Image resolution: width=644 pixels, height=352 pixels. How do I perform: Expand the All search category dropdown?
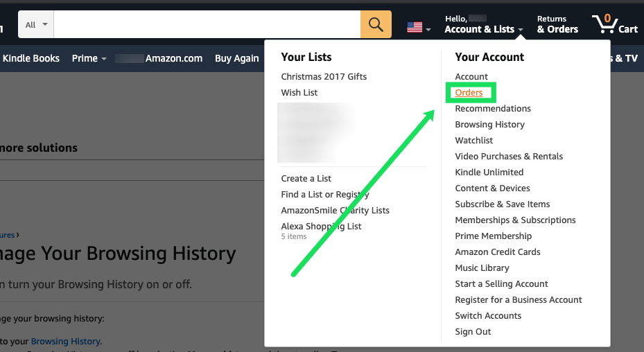tap(36, 24)
